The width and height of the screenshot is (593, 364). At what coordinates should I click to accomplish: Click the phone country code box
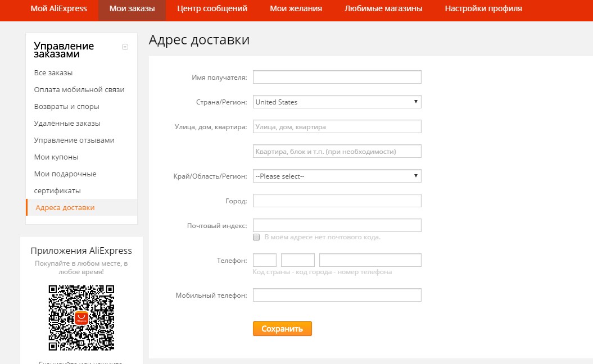265,260
